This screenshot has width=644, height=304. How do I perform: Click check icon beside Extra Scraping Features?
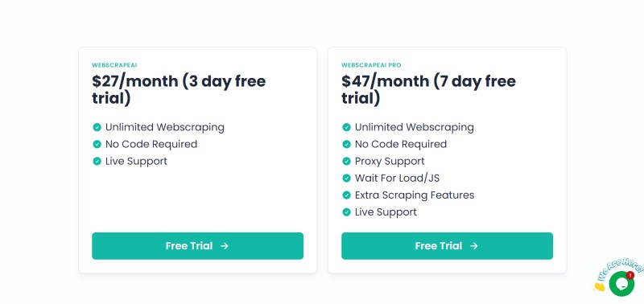(346, 195)
